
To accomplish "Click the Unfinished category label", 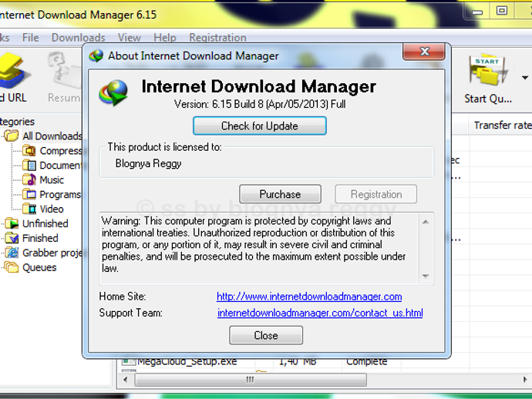I will coord(45,223).
